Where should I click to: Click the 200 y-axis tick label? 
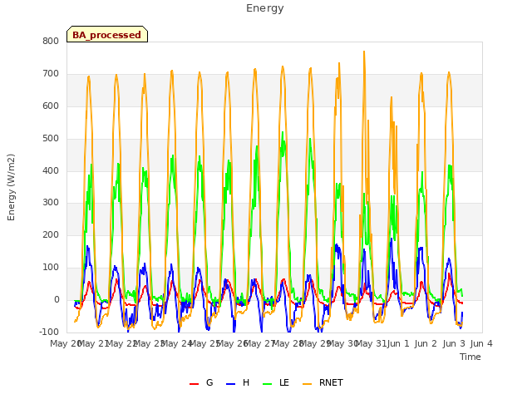[51, 234]
